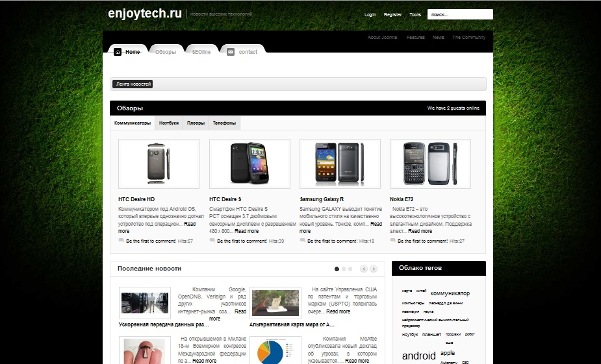Click comment bubble icon under Samsung Galaxy R
601x364 pixels.
(x=302, y=240)
